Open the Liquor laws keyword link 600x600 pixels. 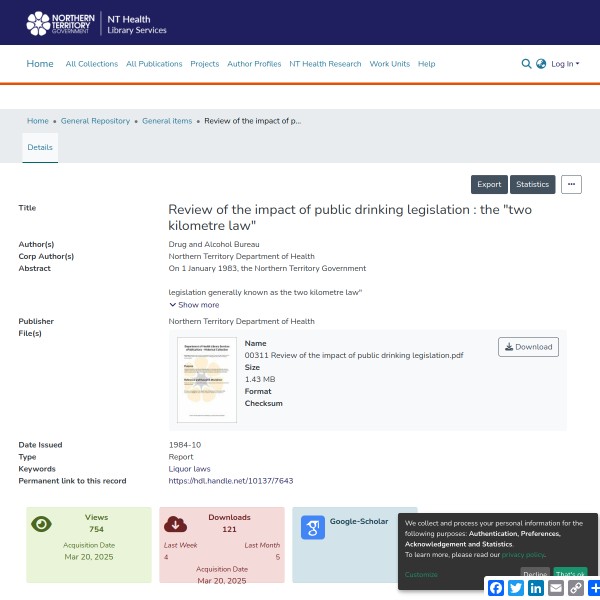coord(189,468)
